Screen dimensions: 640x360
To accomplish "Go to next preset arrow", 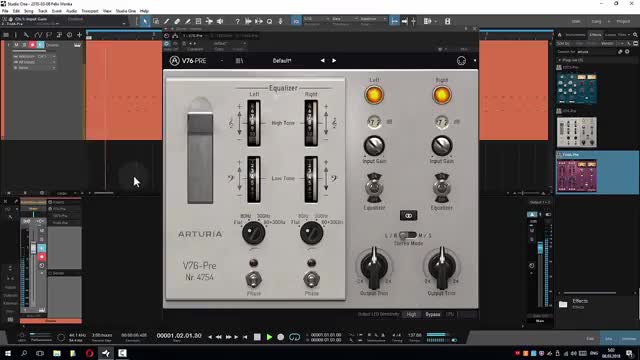I will click(334, 60).
